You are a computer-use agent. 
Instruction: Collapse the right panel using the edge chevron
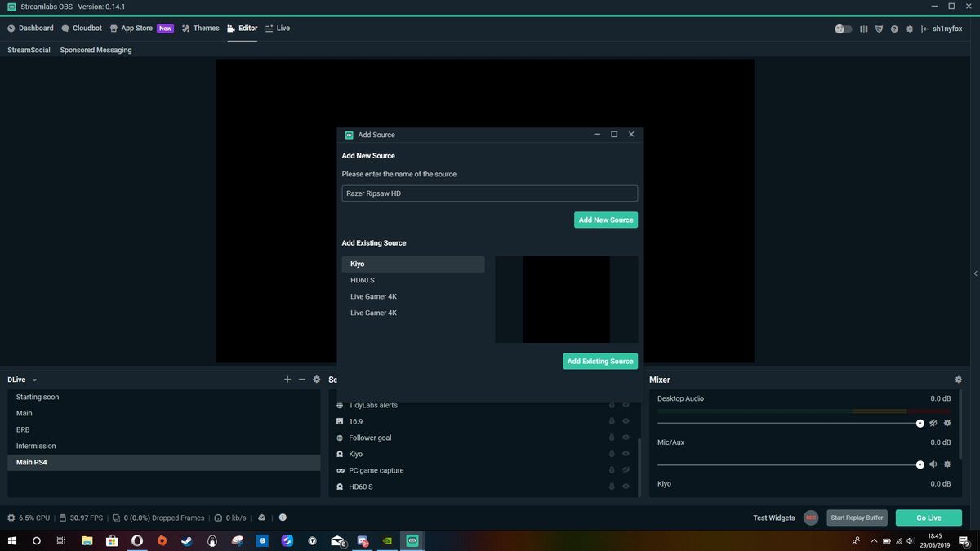(975, 273)
